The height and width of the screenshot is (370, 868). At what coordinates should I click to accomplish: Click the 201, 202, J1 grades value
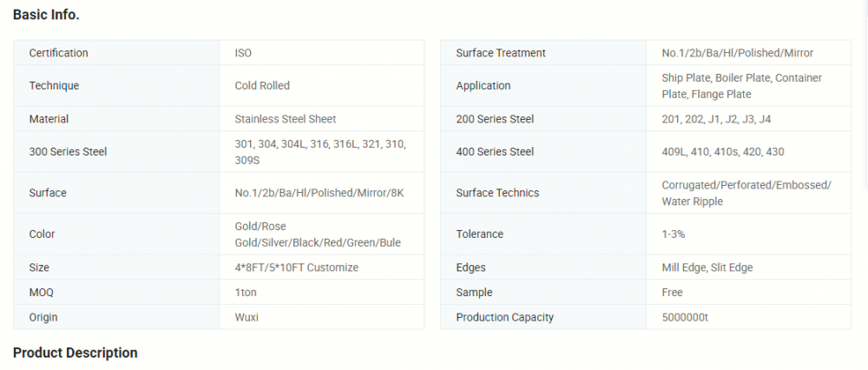716,119
